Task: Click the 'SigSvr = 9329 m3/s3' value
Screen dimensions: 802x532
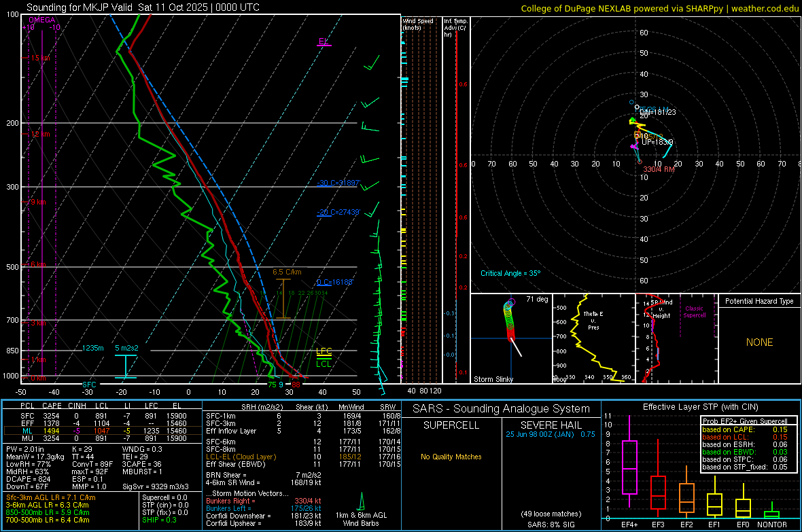Action: tap(156, 486)
